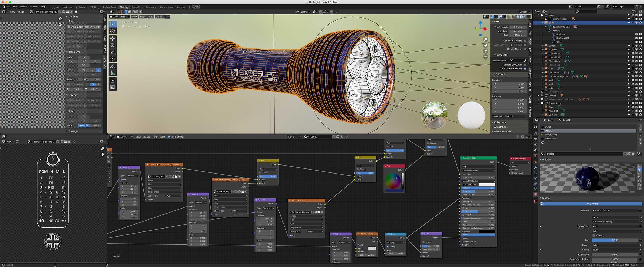The width and height of the screenshot is (644, 267).
Task: Adjust the Fac slider in material Surface panel
Action: pos(615,240)
